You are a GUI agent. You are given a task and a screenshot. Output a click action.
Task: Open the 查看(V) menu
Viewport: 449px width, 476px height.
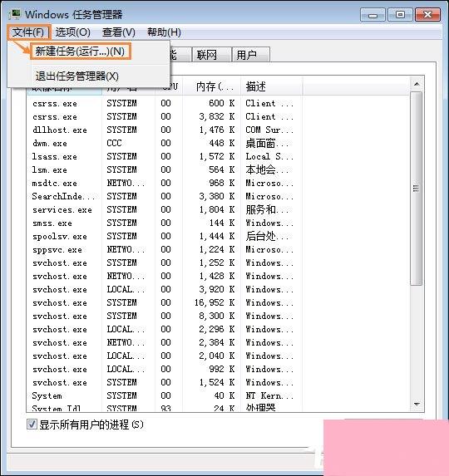coord(119,32)
